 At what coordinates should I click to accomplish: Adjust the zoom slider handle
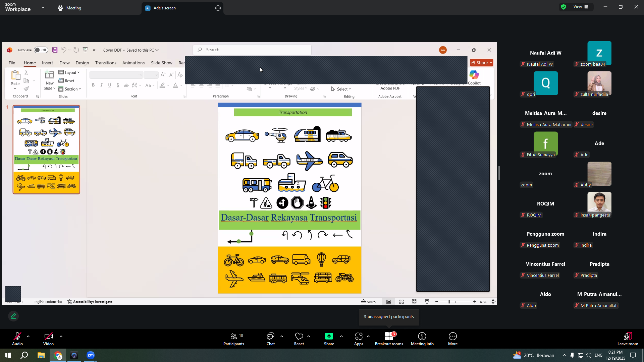[449, 302]
